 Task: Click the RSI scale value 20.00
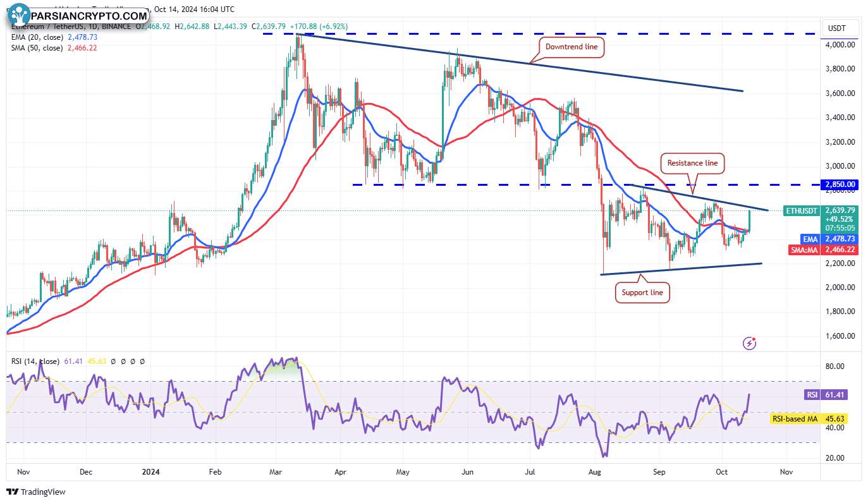(835, 458)
